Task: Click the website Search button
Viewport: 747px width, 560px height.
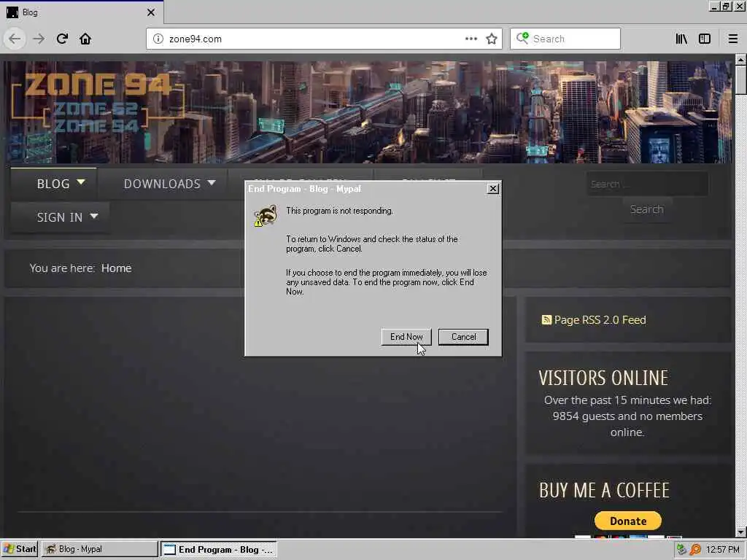Action: (647, 209)
